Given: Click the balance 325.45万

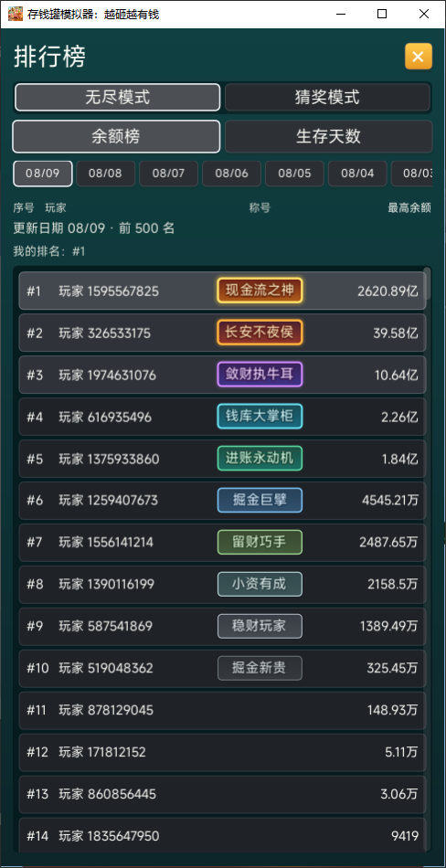Looking at the screenshot, I should pyautogui.click(x=393, y=669).
